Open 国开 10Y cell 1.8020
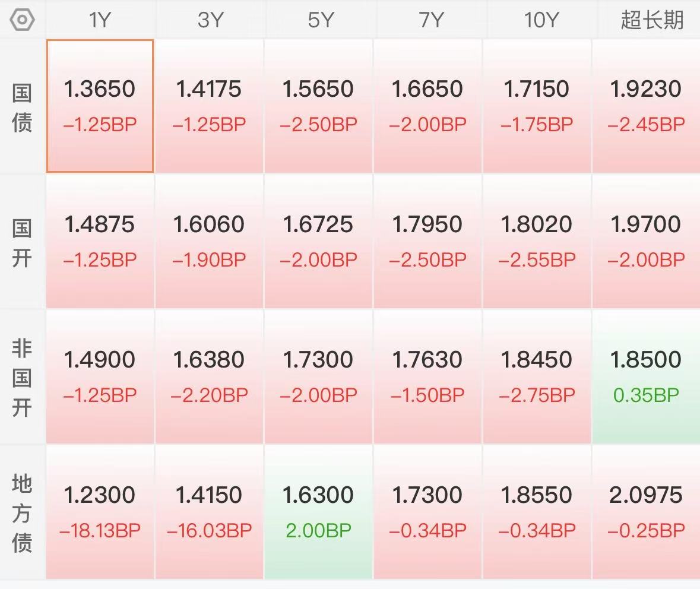 pos(537,241)
